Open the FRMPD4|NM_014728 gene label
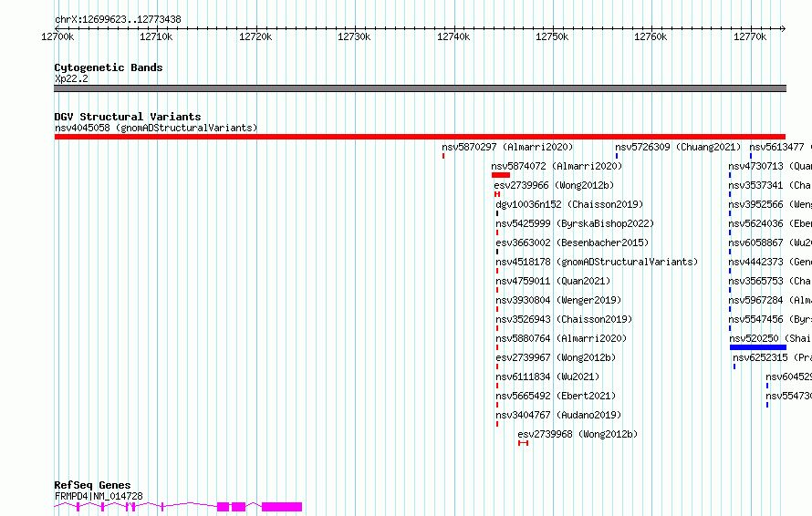This screenshot has height=516, width=812. coord(99,496)
